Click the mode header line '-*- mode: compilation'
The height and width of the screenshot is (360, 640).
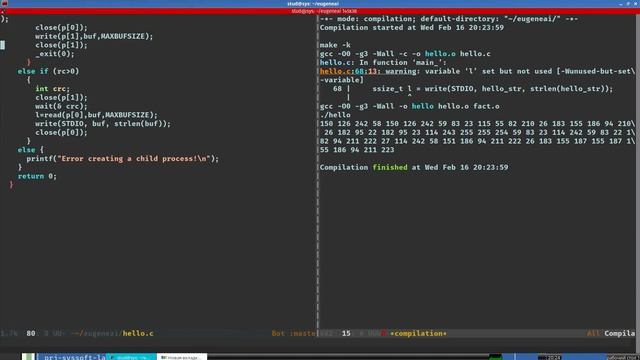449,19
